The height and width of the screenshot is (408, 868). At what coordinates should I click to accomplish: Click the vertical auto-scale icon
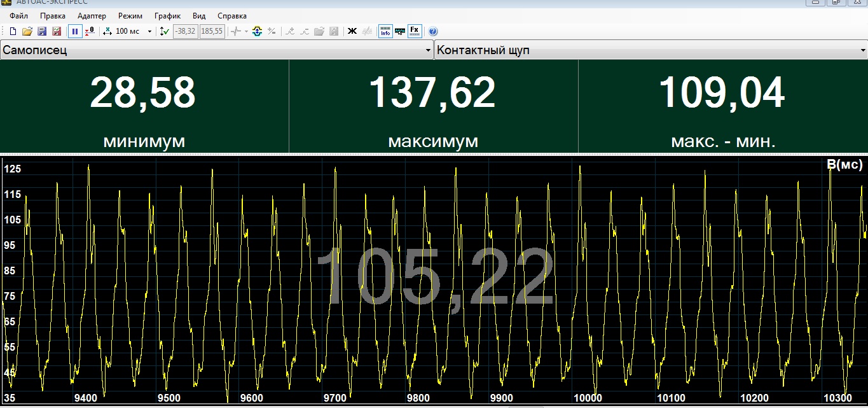pyautogui.click(x=165, y=31)
